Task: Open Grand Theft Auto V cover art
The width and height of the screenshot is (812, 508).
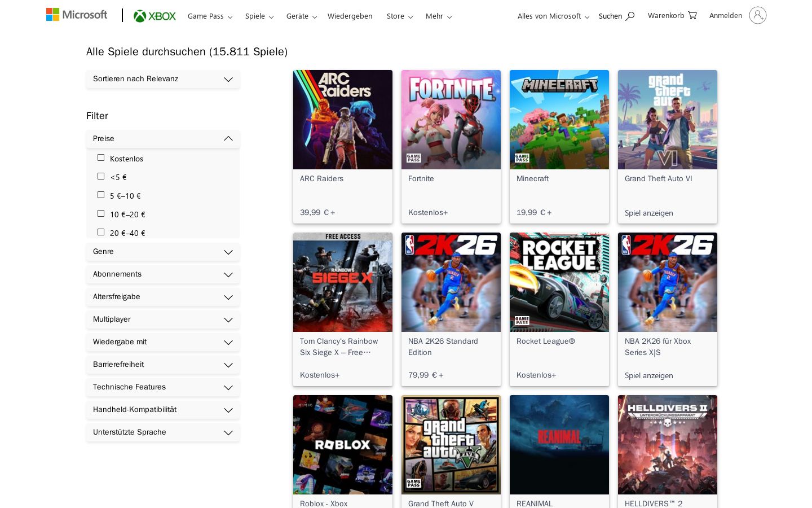Action: point(451,445)
